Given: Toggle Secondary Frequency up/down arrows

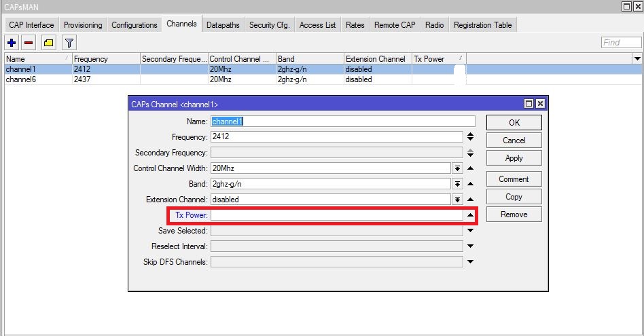Looking at the screenshot, I should point(470,153).
